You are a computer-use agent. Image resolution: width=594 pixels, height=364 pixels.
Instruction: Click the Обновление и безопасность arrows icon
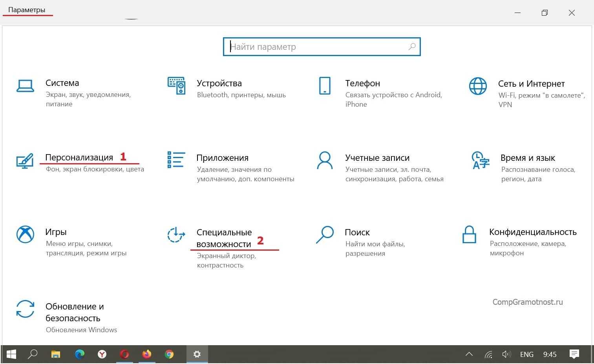tap(25, 309)
